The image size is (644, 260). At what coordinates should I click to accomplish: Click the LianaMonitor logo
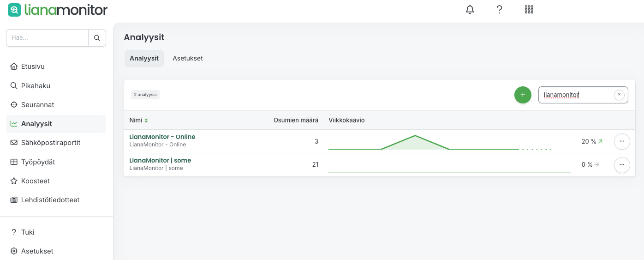tap(58, 9)
